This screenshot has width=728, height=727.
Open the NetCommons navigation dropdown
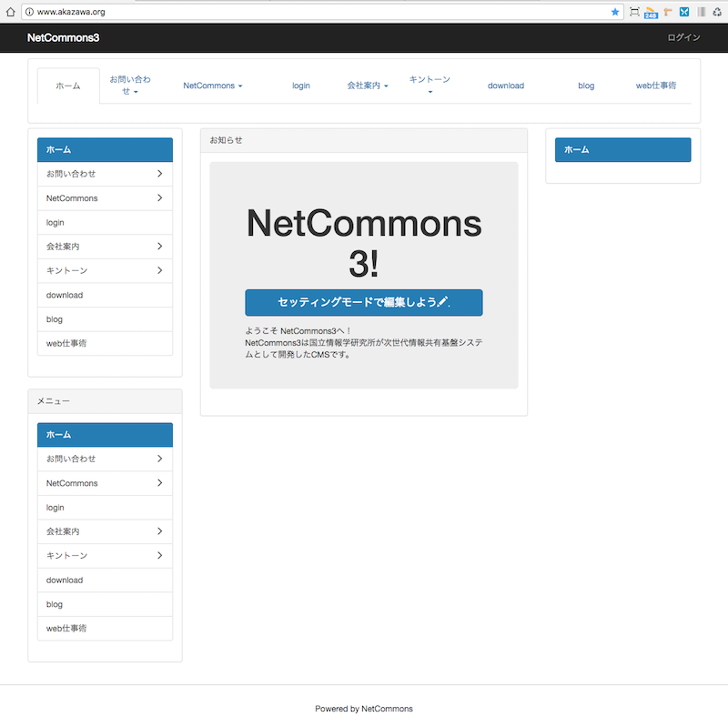point(211,85)
